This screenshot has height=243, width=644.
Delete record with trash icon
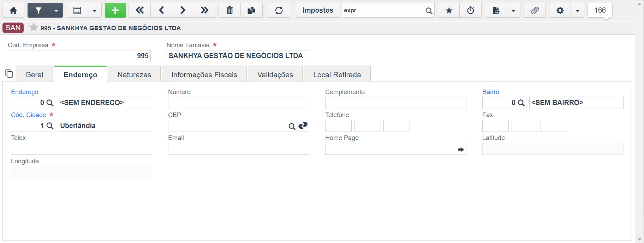coord(229,11)
